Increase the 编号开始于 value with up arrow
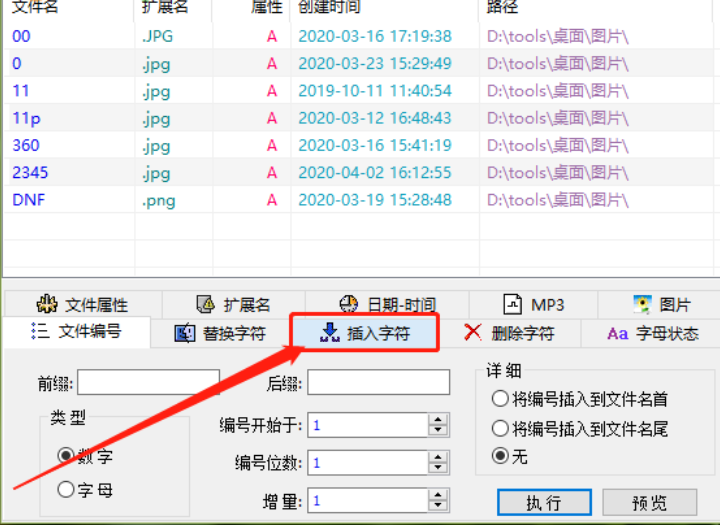 tap(437, 420)
